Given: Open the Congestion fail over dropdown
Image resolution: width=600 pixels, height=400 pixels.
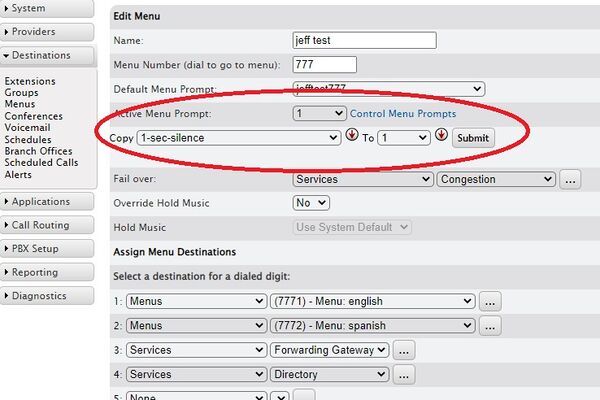Looking at the screenshot, I should [x=495, y=180].
